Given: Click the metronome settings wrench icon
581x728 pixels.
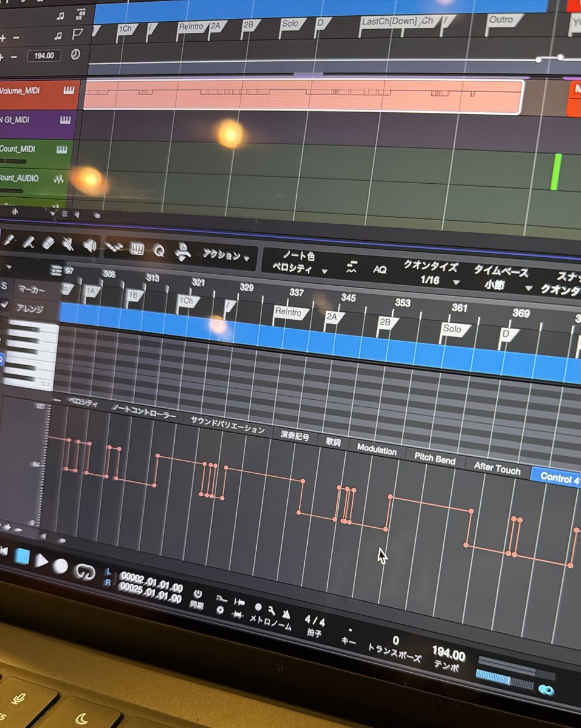Looking at the screenshot, I should pyautogui.click(x=272, y=611).
